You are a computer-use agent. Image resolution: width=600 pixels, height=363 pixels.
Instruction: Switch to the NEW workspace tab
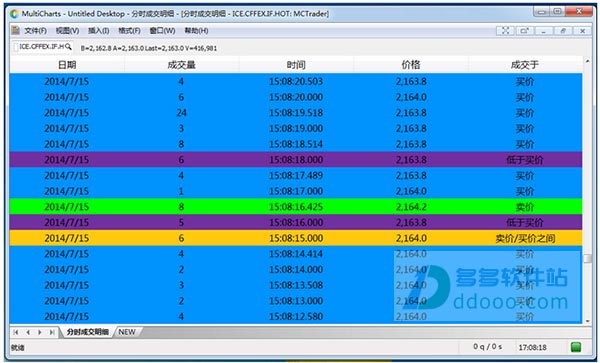[127, 332]
